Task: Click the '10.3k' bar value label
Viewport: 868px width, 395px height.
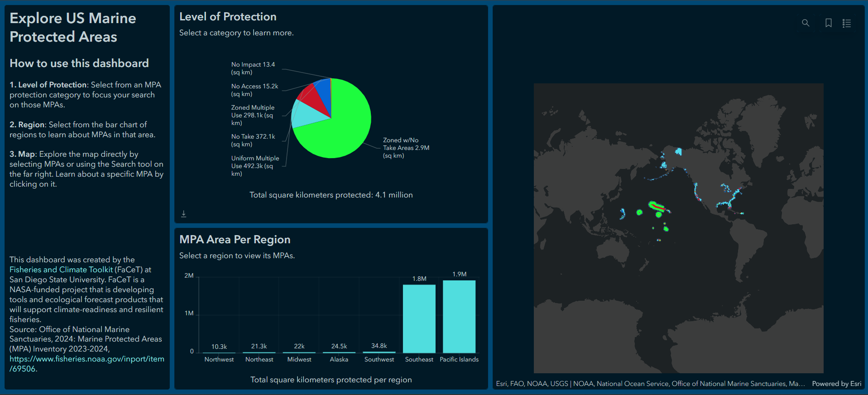Action: tap(219, 347)
